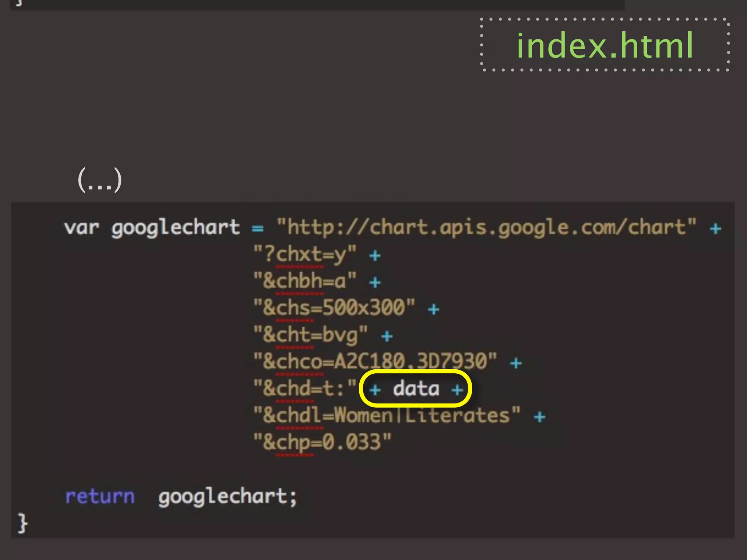Viewport: 747px width, 560px height.
Task: Click the "&chd=t:" string
Action: point(305,388)
